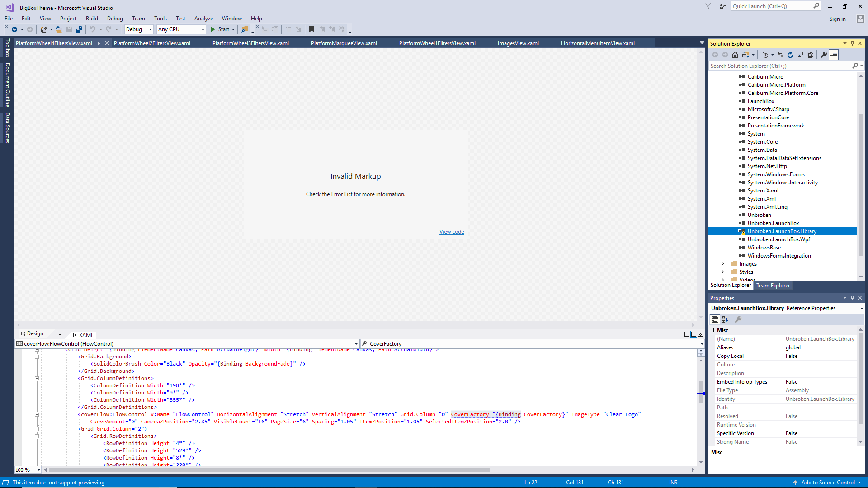The height and width of the screenshot is (488, 868).
Task: Open the Tools menu
Action: (x=160, y=19)
